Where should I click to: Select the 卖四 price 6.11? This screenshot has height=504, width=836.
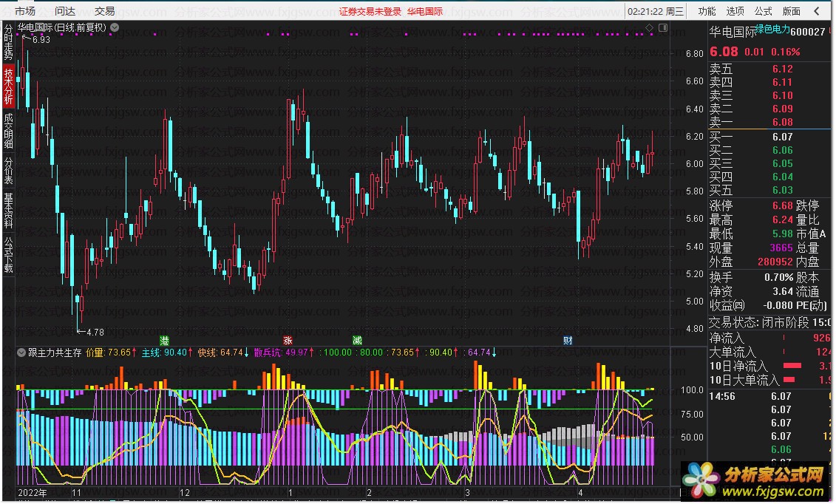click(782, 82)
